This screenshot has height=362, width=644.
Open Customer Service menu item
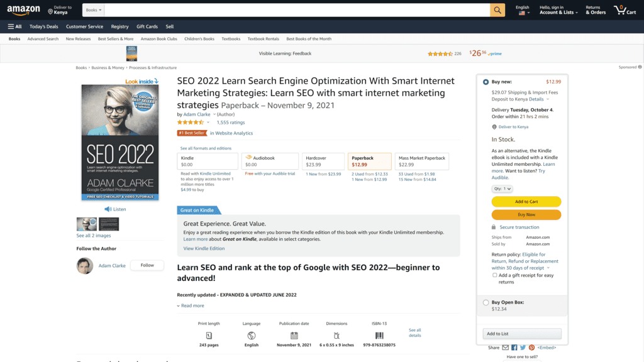(x=84, y=26)
